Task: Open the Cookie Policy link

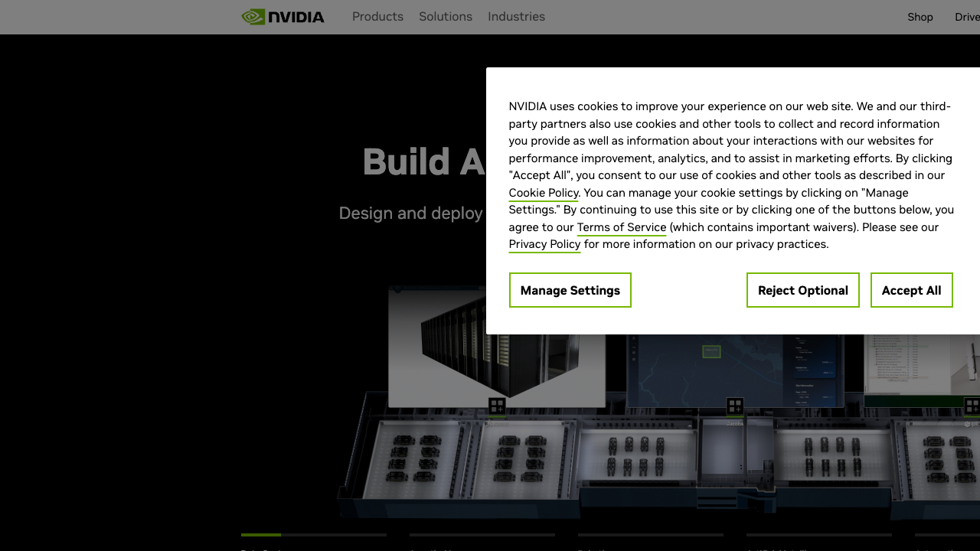Action: pyautogui.click(x=544, y=193)
